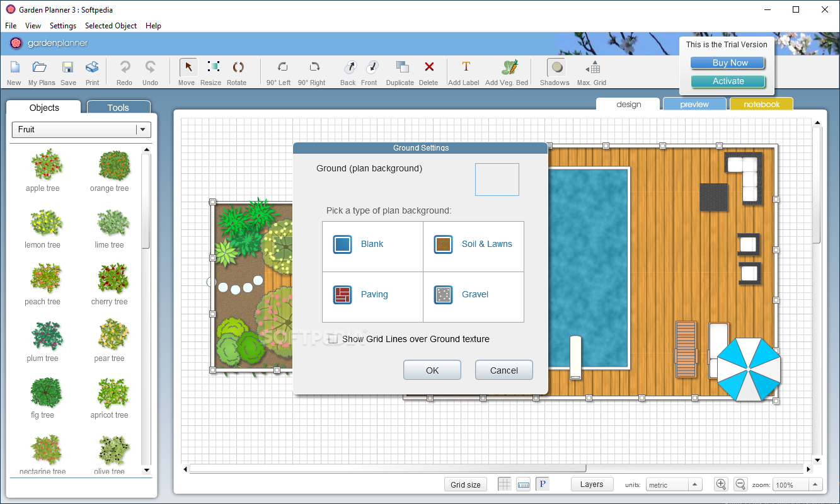The width and height of the screenshot is (840, 504).
Task: Switch to the preview tab
Action: click(694, 105)
